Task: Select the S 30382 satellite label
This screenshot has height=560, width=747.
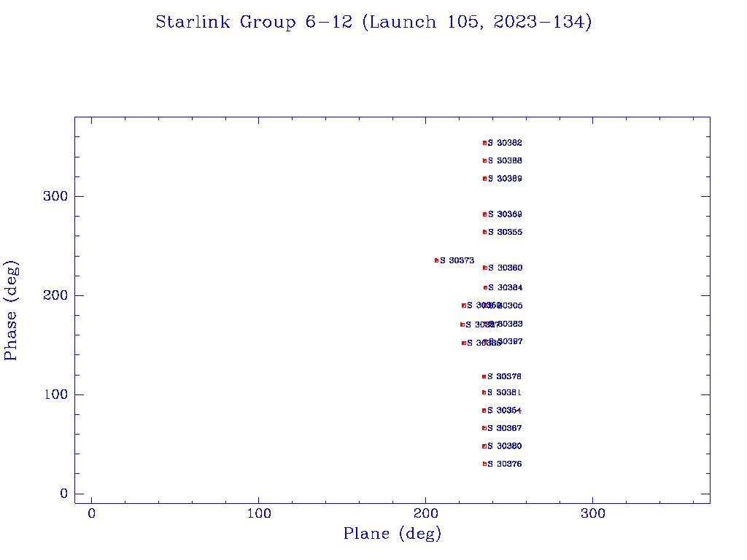Action: [x=505, y=143]
